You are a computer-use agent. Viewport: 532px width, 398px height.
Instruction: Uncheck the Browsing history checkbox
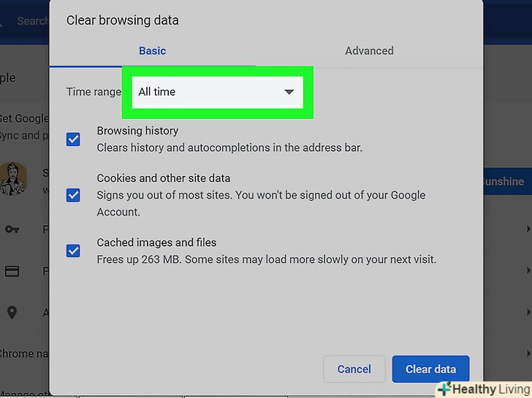(x=73, y=139)
